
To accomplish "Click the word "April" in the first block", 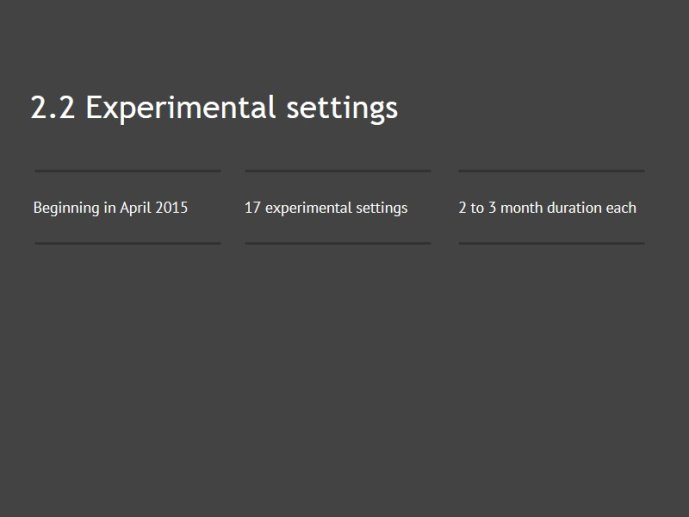I will tap(135, 208).
